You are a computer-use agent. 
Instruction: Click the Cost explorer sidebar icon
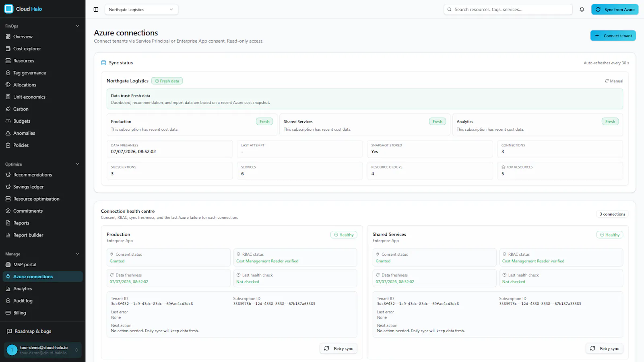(8, 49)
